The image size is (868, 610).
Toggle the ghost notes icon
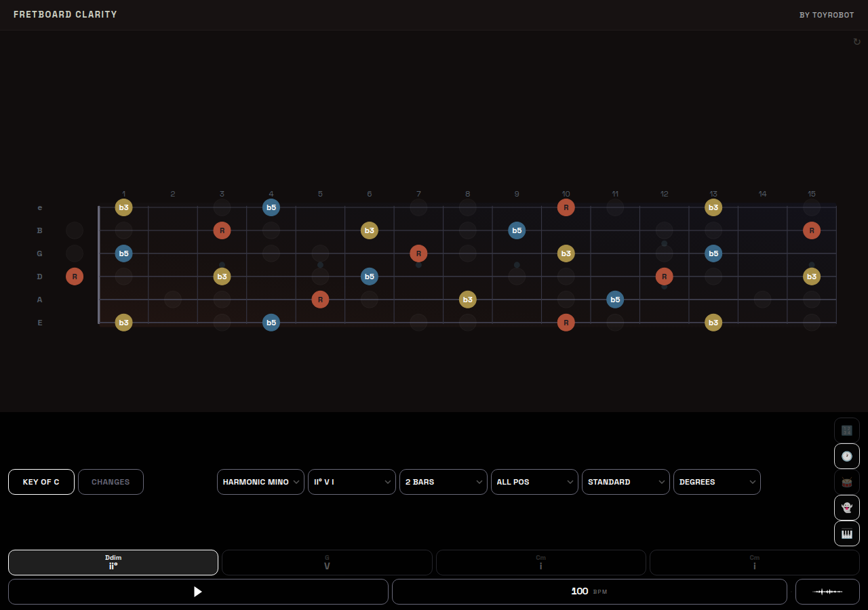pos(846,508)
